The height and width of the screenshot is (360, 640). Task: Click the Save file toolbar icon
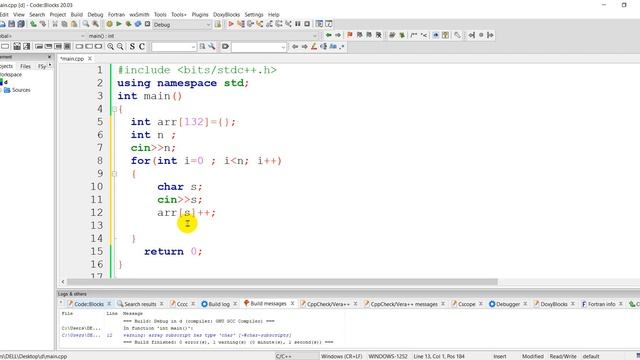tap(11, 24)
